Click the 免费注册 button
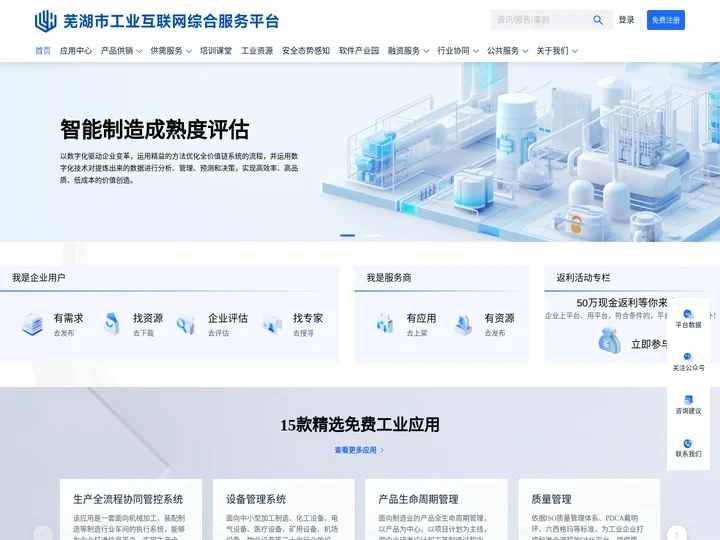 666,20
